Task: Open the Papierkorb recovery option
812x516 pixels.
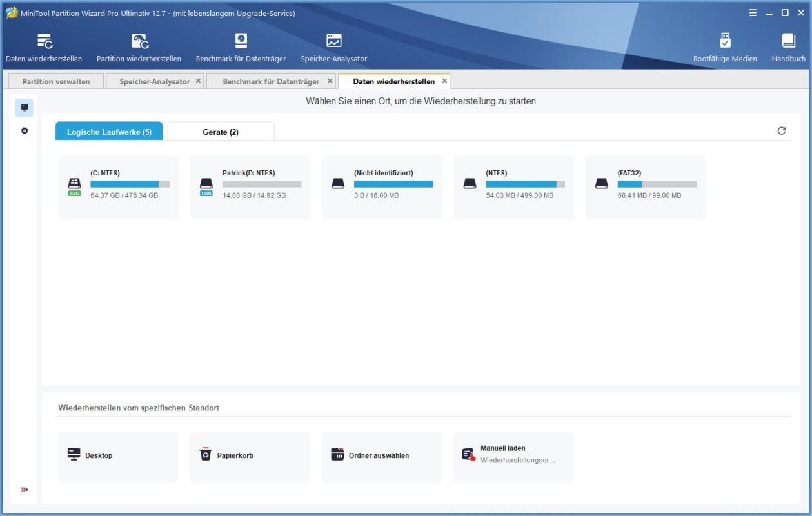Action: pos(250,456)
